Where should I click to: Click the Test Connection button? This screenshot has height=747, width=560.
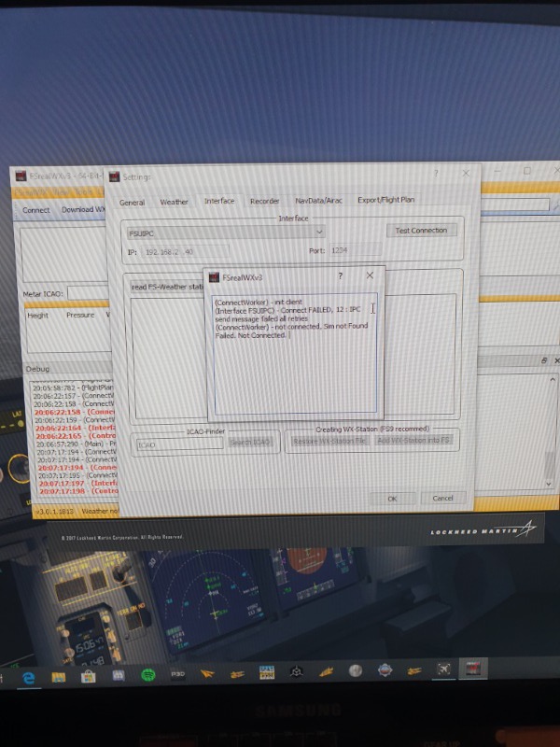(x=422, y=231)
